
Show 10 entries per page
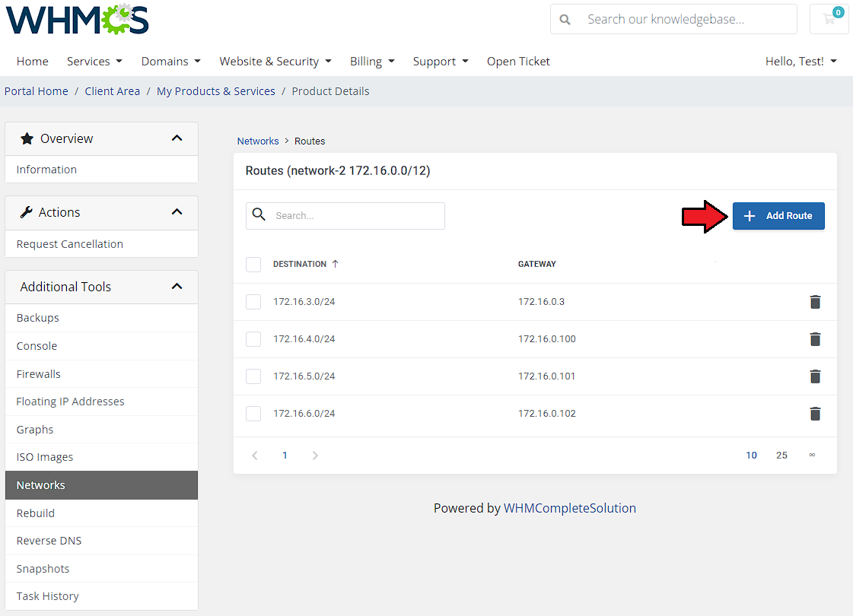(x=751, y=455)
